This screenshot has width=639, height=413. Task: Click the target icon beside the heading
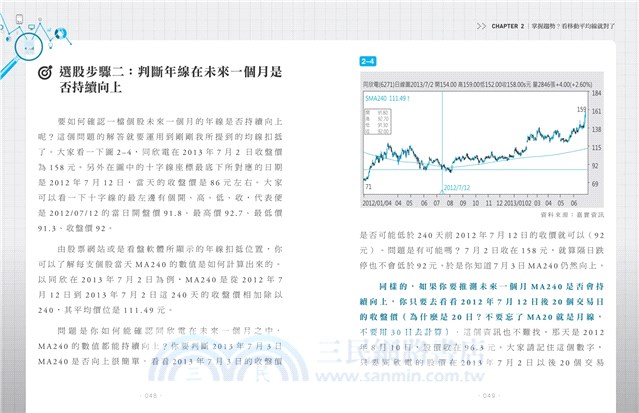[45, 73]
